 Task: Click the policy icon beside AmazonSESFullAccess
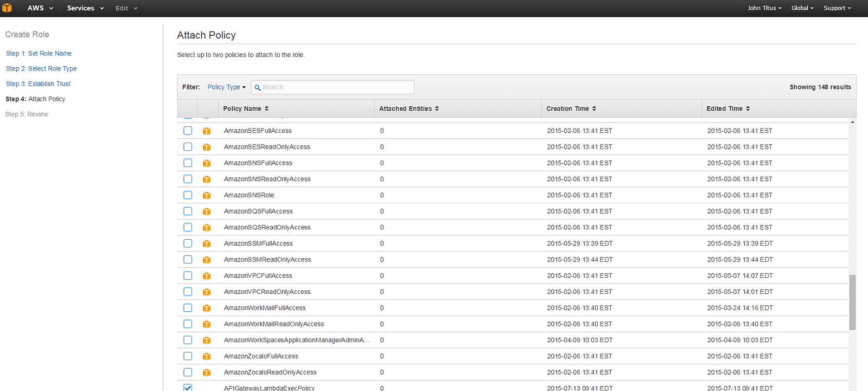207,131
